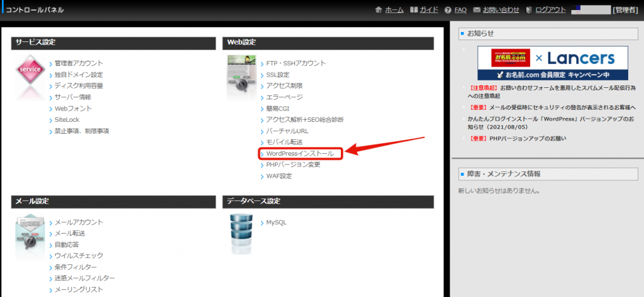Click the contact envelope icon in header
Viewport: 644px width, 297px height.
click(x=477, y=10)
